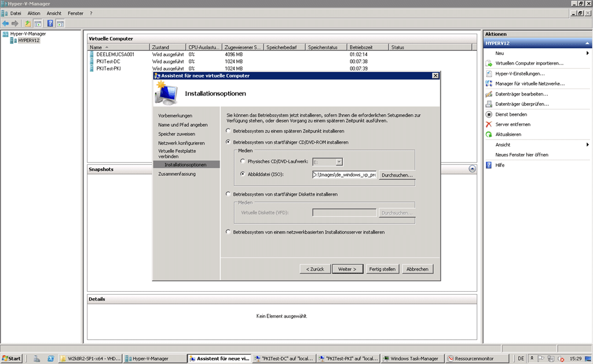Open the Windows Start menu
The image size is (593, 364).
[x=12, y=358]
